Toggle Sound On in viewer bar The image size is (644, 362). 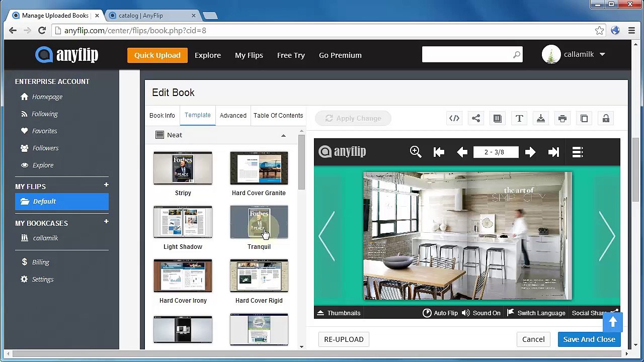(x=481, y=313)
